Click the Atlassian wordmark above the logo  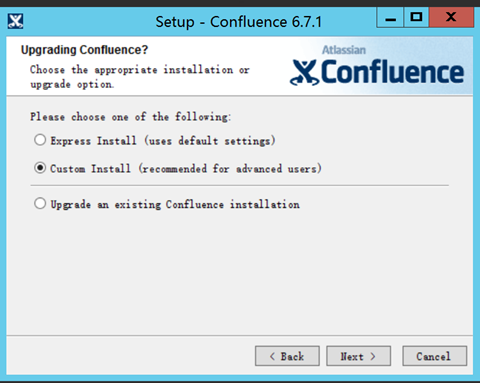point(344,50)
